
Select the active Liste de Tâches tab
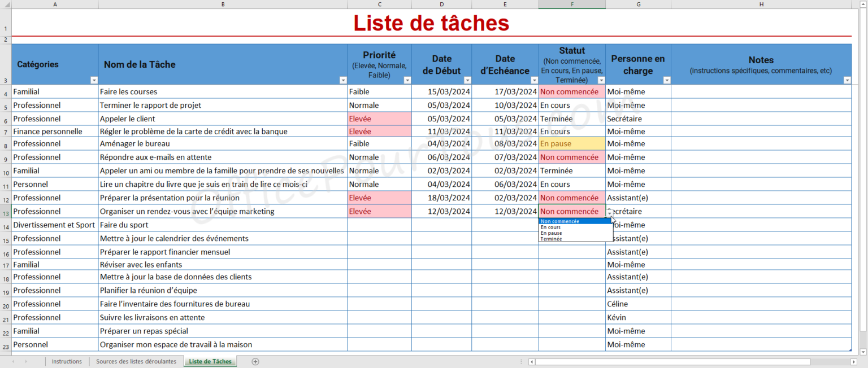pos(210,361)
